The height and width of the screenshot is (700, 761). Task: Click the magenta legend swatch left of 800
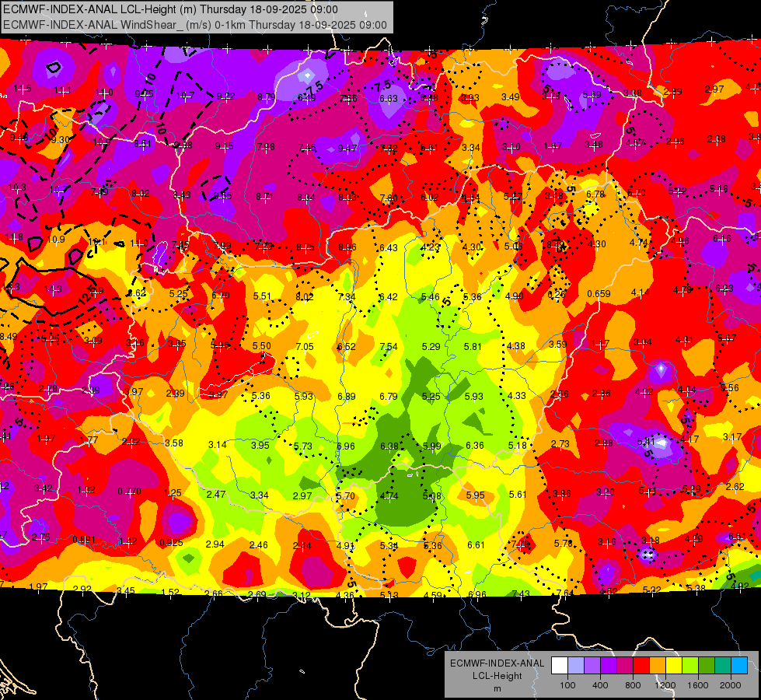pos(625,666)
